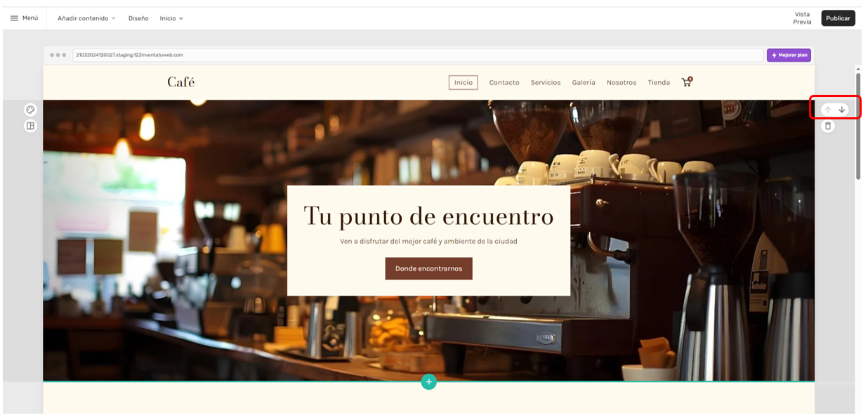Move section down with arrow icon
This screenshot has height=420, width=868.
842,110
